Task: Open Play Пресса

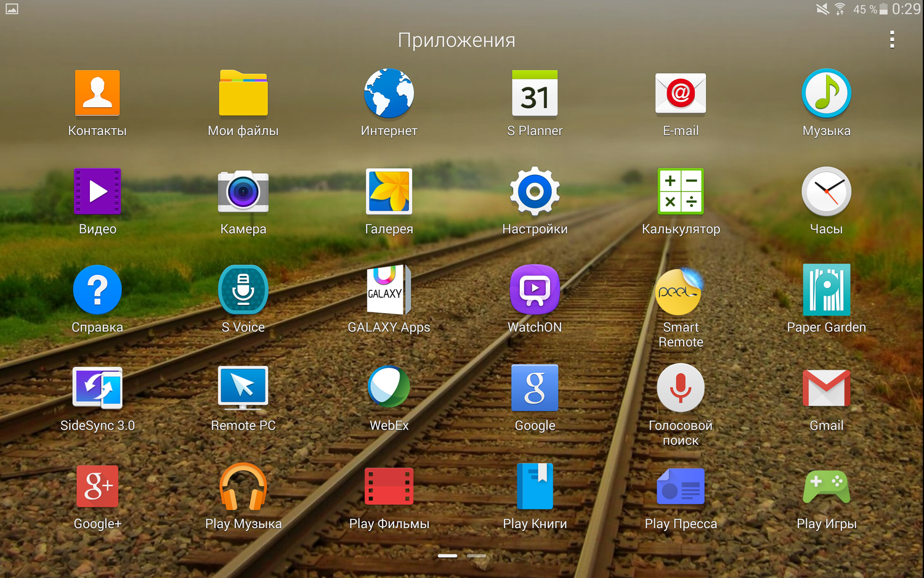Action: pos(681,486)
